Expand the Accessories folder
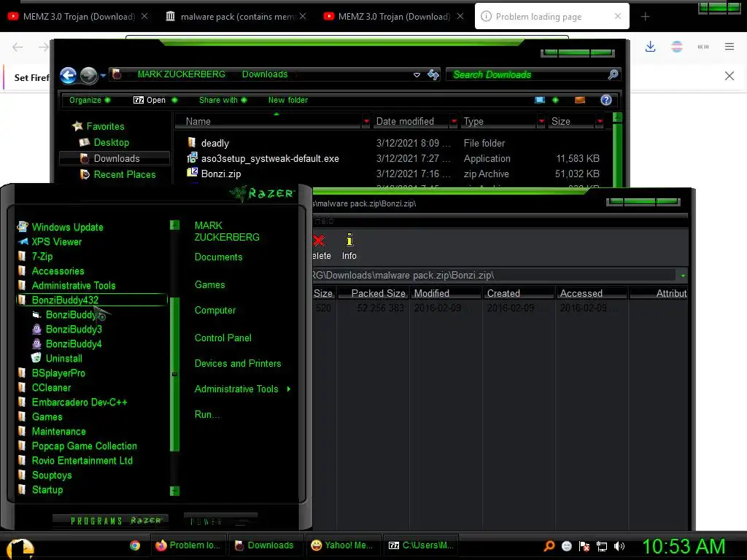The width and height of the screenshot is (747, 560). pos(58,271)
